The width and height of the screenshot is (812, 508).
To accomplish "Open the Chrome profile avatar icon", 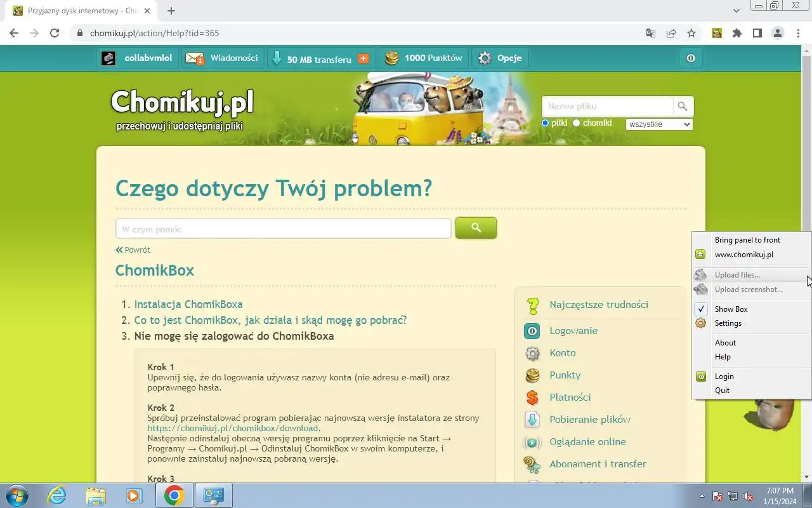I will 778,33.
